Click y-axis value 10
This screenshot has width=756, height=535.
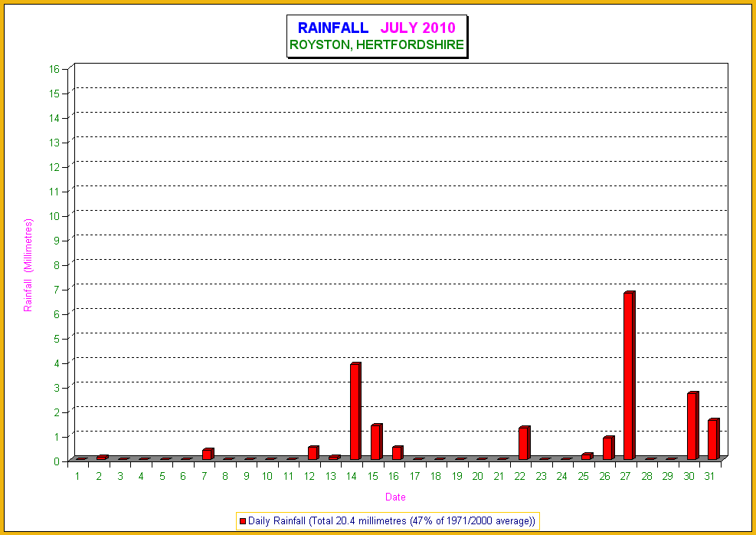[54, 216]
